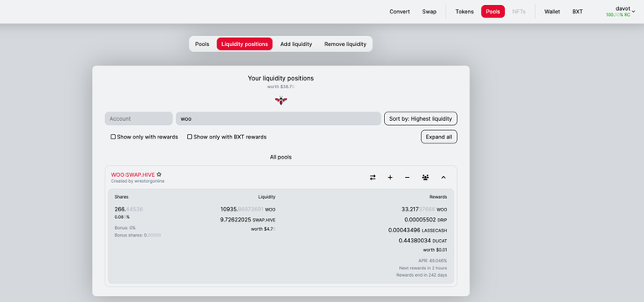This screenshot has height=302, width=644.
Task: Open the Sort by Highest liquidity dropdown
Action: (421, 119)
